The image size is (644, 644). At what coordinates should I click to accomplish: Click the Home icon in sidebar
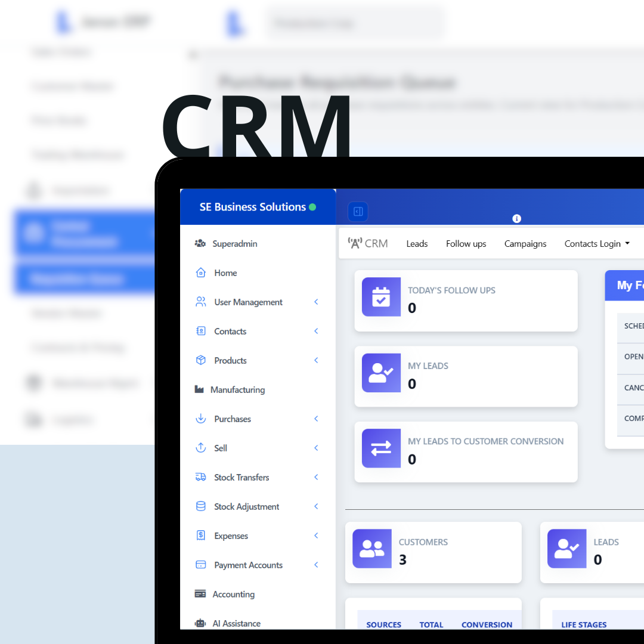point(201,273)
